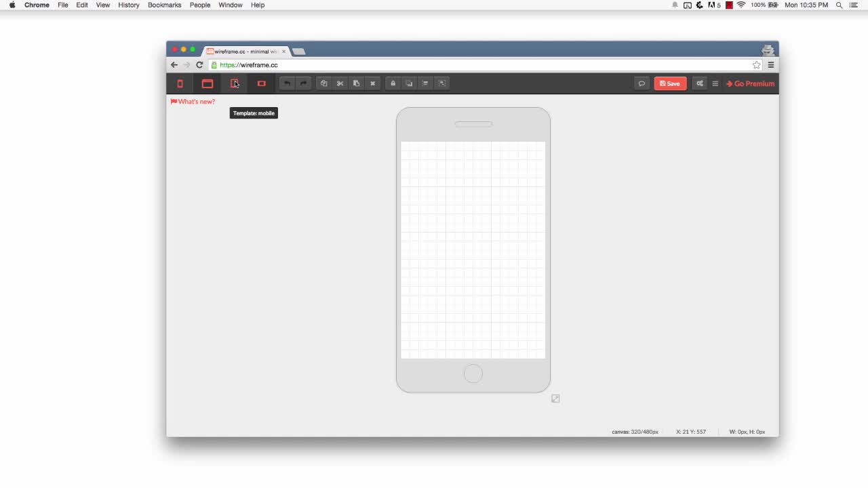Click the phone home button circle
868x488 pixels.
tap(473, 373)
